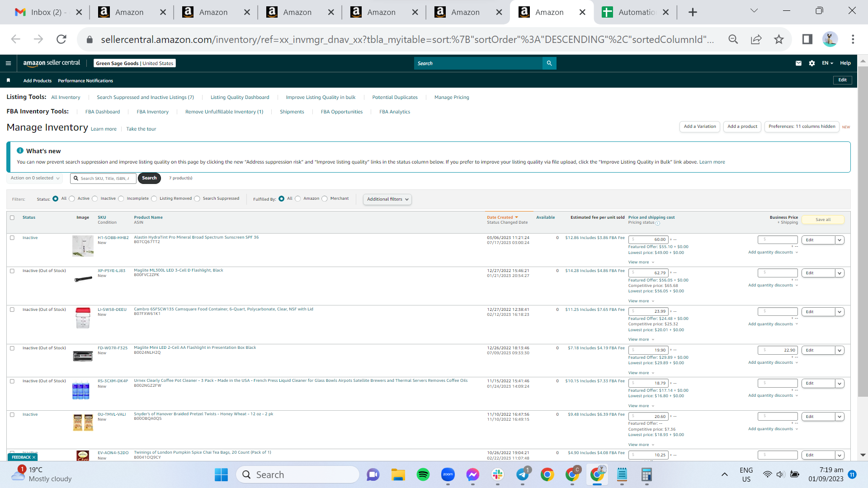868x488 pixels.
Task: Open Alastin HydraTint product thumbnail
Action: [83, 246]
